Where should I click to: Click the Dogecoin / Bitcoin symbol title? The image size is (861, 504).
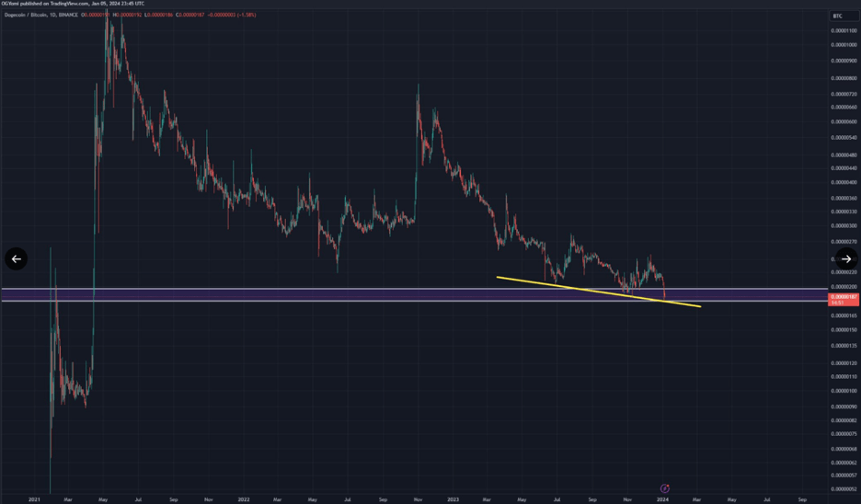click(x=24, y=15)
